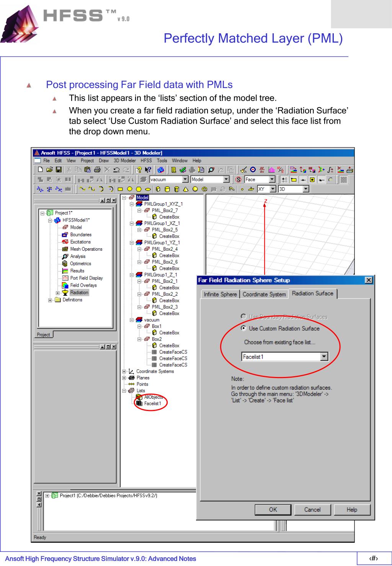This screenshot has width=392, height=566.
Task: Click the Cut scissors toolbar icon
Action: 69,170
